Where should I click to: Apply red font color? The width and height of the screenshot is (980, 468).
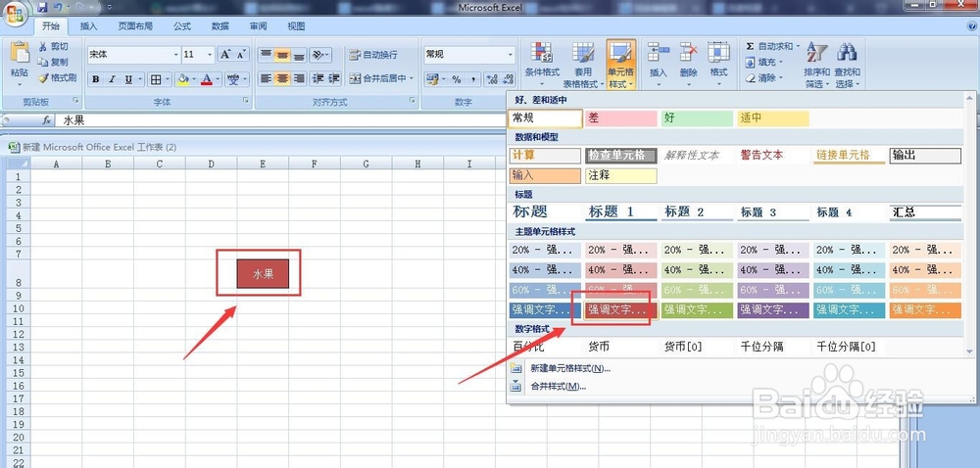point(207,79)
